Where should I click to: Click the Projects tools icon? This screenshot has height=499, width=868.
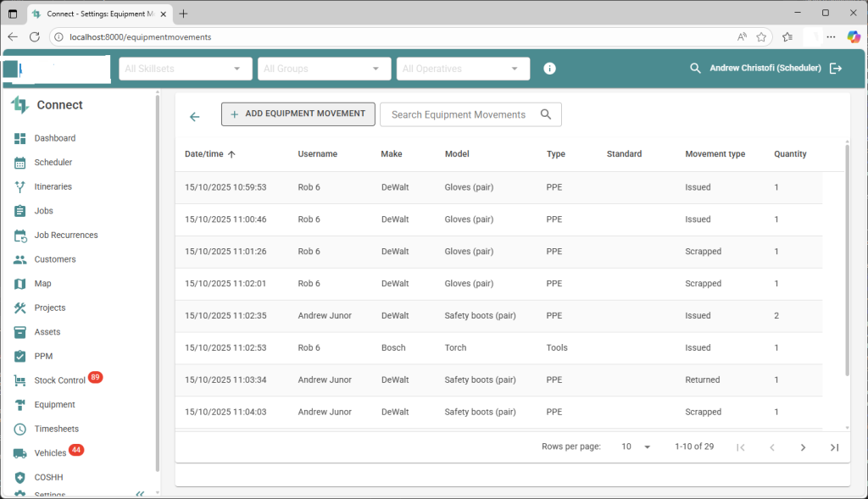pyautogui.click(x=20, y=308)
